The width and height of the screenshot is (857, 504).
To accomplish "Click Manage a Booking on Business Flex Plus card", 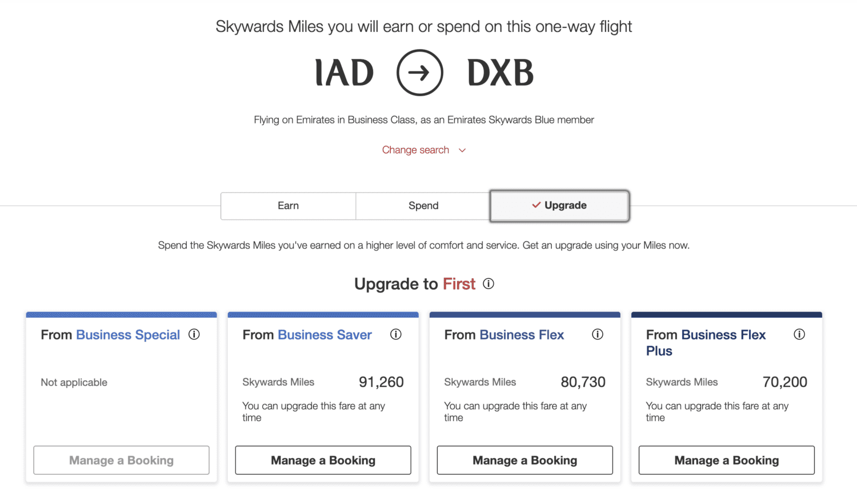I will (x=726, y=460).
